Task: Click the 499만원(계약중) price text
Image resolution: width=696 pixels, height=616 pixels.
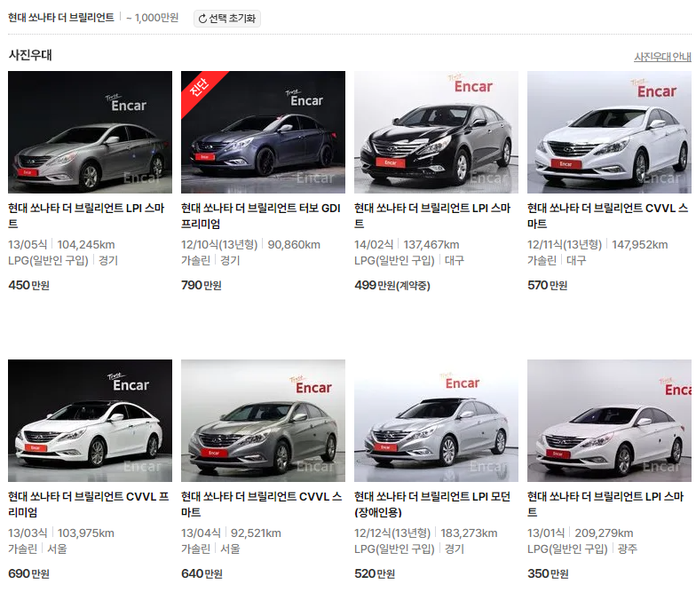Action: (392, 285)
